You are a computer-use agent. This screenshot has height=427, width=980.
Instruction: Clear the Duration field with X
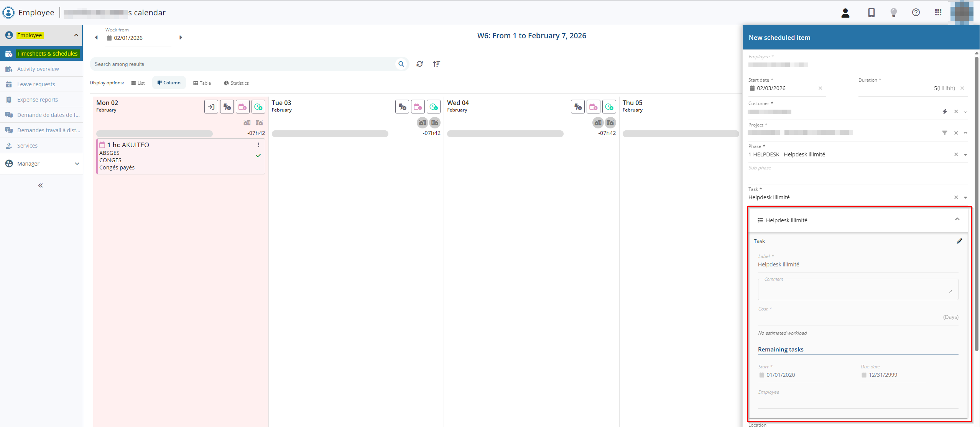pos(962,88)
